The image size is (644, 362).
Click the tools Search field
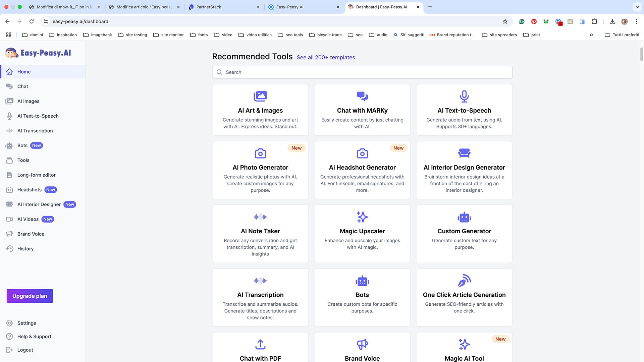coord(362,72)
